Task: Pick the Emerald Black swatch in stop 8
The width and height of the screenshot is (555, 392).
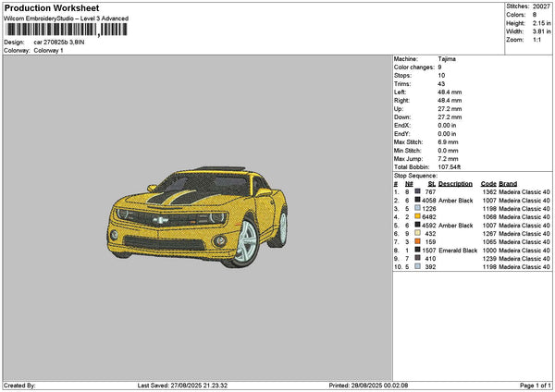Action: 418,250
